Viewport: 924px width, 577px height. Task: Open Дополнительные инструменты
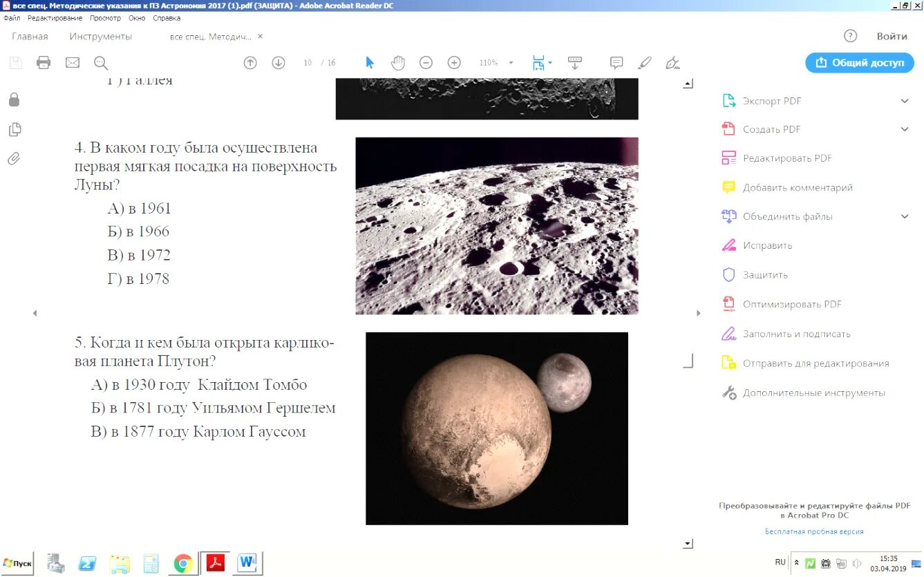[813, 392]
